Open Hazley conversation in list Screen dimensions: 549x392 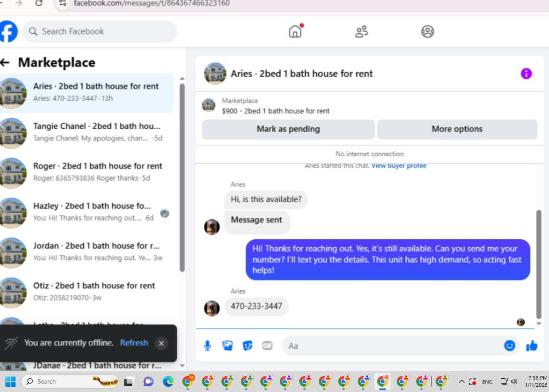(x=87, y=213)
